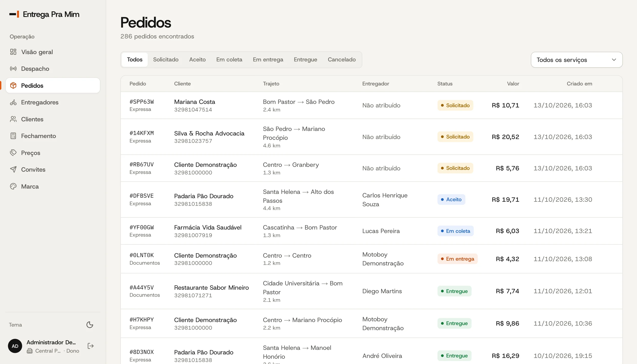
Task: Click value R$ 9,86
Action: (507, 323)
